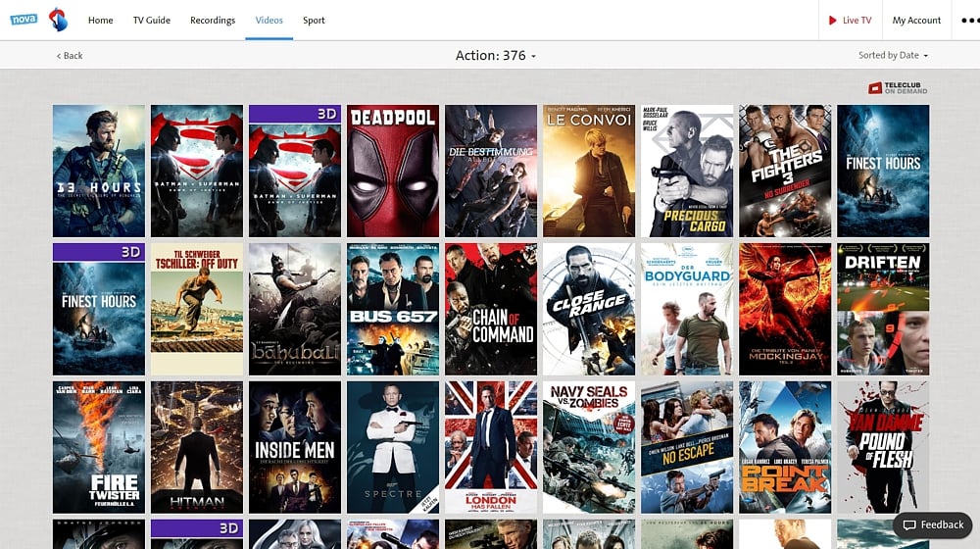Select Navy Seals vs. Zombies poster
This screenshot has height=549, width=980.
[589, 447]
